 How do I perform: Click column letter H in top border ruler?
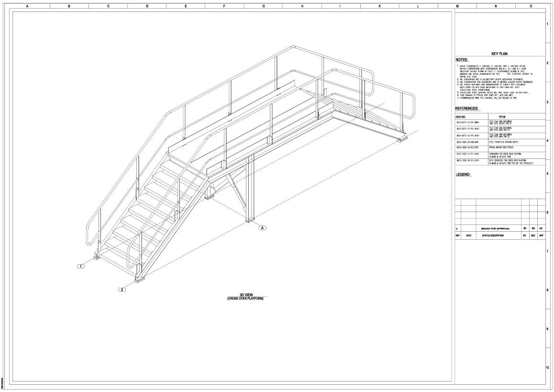[x=302, y=6]
